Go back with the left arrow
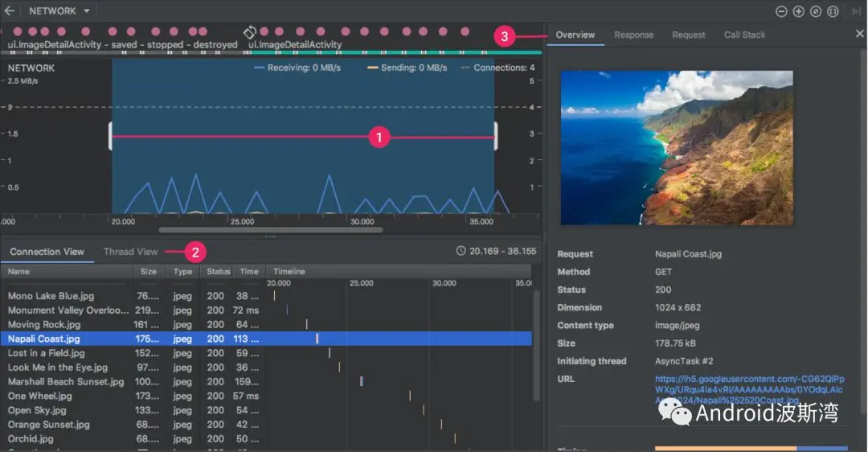 click(10, 10)
